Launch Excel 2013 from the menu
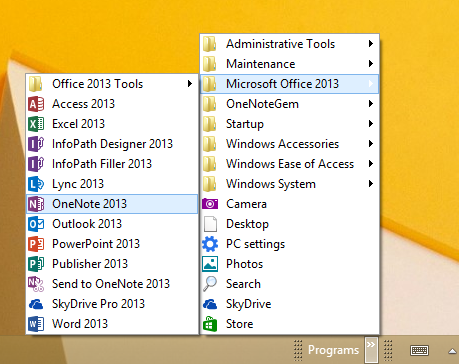Screen dimensions: 459x364 tap(112, 124)
